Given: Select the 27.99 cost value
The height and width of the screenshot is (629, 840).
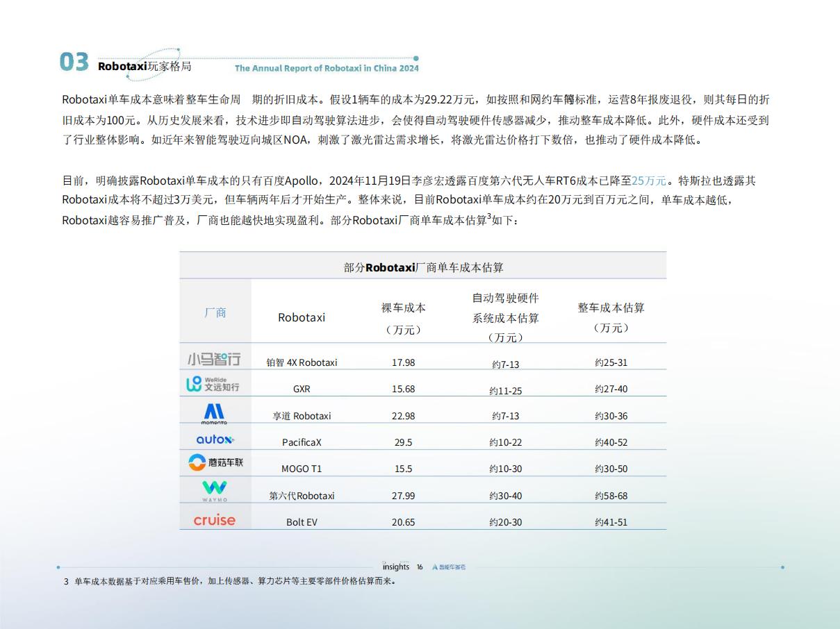Looking at the screenshot, I should (403, 496).
